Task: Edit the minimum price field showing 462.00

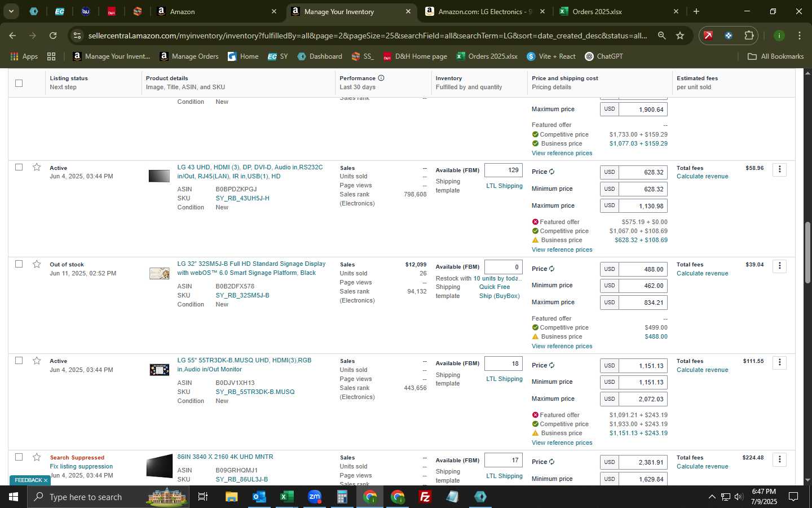Action: click(x=643, y=286)
